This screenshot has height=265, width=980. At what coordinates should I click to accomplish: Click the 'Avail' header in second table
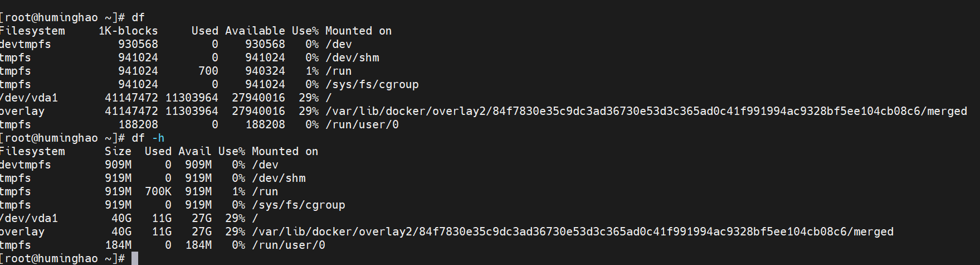click(x=195, y=151)
